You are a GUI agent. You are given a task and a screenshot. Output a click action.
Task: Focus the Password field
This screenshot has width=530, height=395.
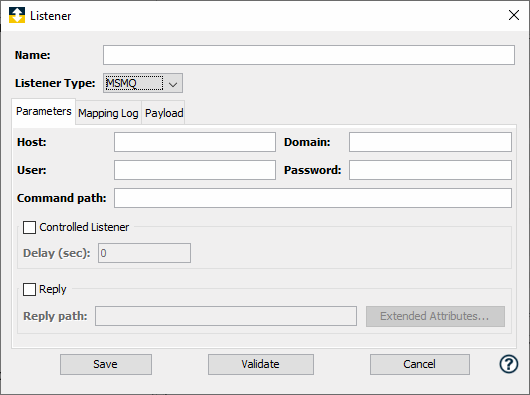(430, 170)
